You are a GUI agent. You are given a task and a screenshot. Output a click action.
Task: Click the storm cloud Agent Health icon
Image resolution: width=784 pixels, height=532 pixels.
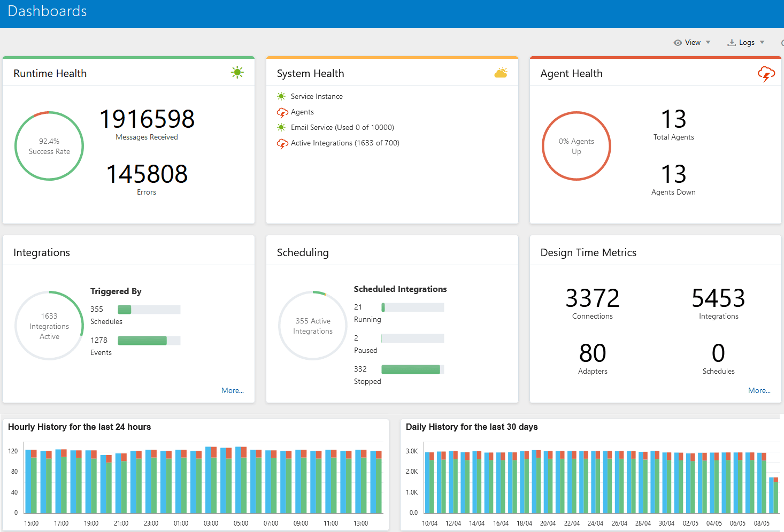pos(766,74)
